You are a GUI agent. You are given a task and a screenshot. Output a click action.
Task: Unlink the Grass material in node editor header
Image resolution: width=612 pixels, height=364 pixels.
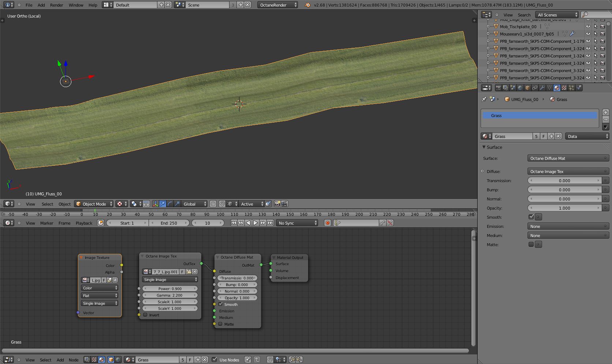pyautogui.click(x=205, y=360)
